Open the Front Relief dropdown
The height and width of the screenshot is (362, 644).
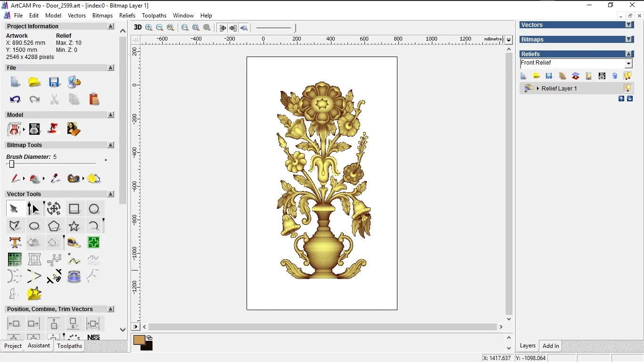(x=628, y=64)
